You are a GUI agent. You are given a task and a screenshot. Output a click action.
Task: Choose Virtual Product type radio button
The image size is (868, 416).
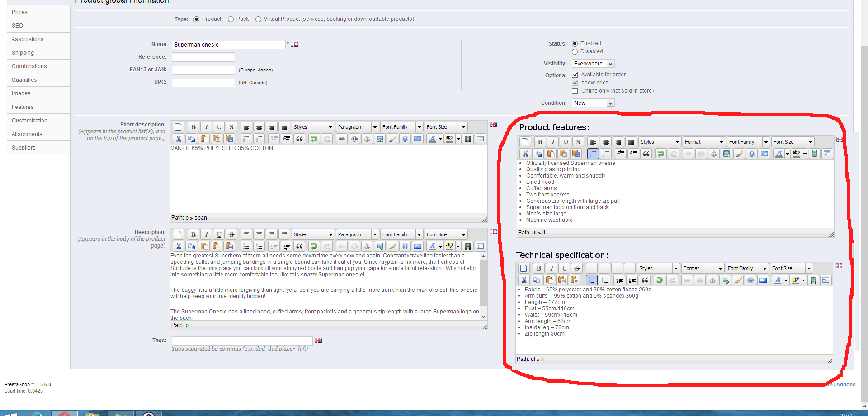(x=258, y=19)
